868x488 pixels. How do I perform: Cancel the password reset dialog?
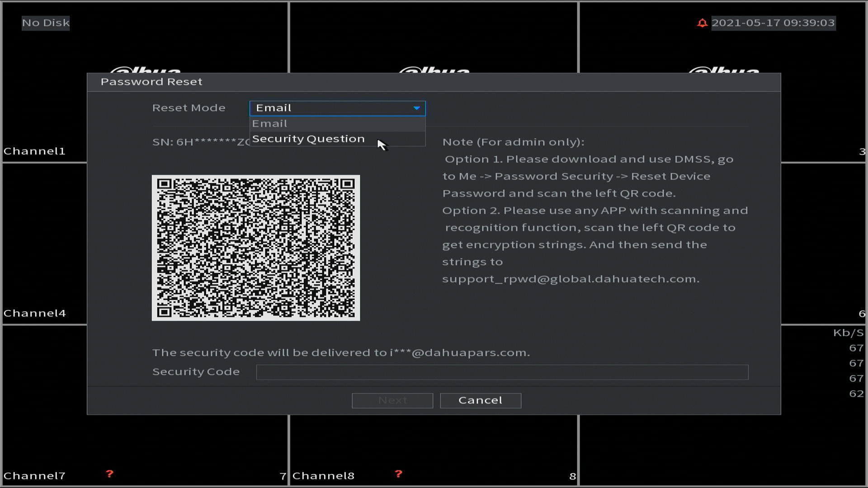pyautogui.click(x=481, y=400)
